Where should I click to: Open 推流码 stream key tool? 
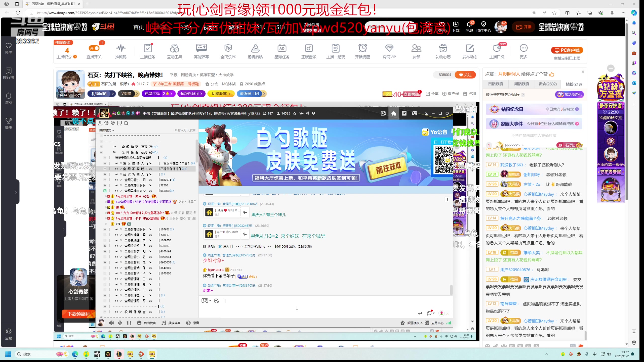pyautogui.click(x=121, y=51)
